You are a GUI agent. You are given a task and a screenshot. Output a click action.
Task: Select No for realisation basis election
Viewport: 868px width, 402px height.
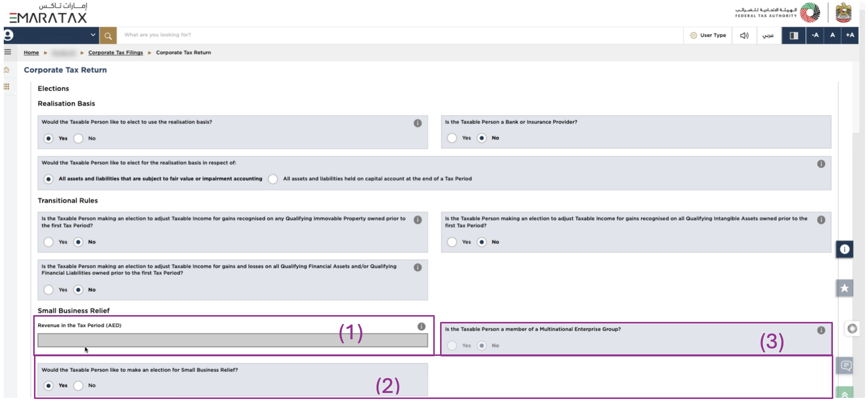[x=78, y=139]
